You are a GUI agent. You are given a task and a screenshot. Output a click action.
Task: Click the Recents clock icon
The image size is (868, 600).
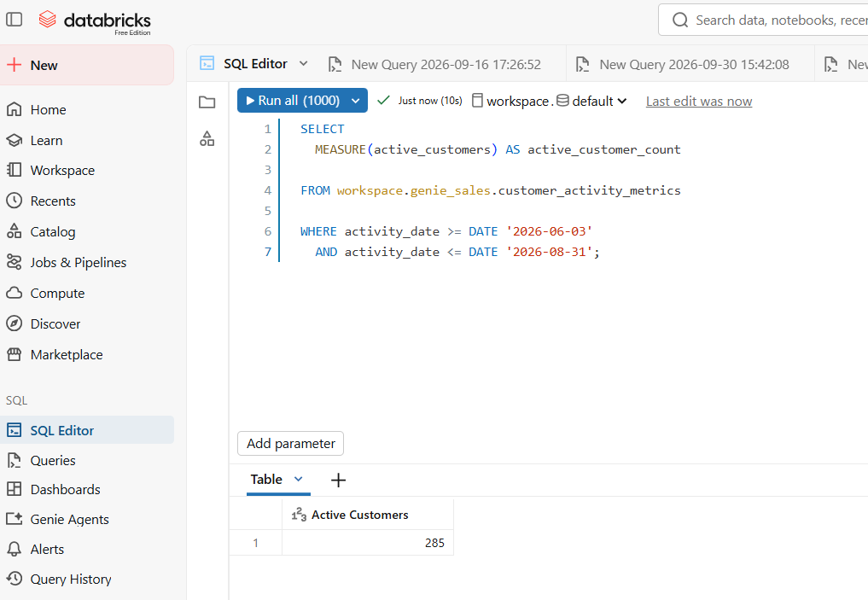click(15, 201)
